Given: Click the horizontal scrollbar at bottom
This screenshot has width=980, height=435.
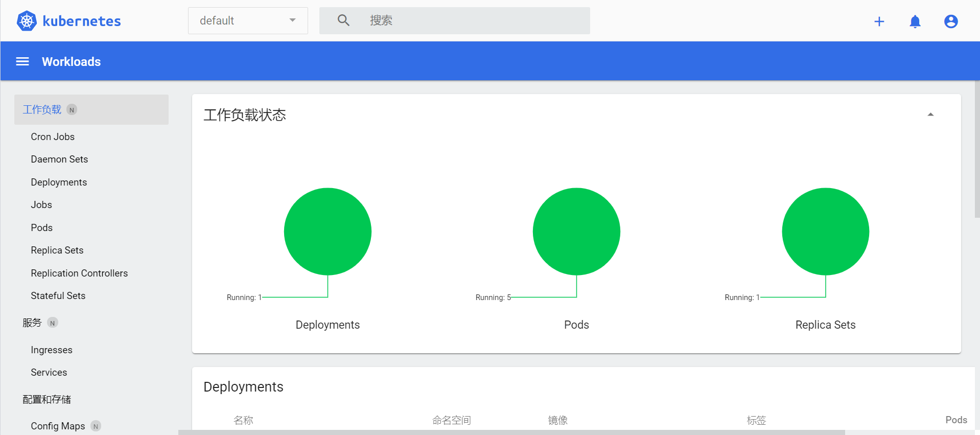Looking at the screenshot, I should click(x=511, y=432).
